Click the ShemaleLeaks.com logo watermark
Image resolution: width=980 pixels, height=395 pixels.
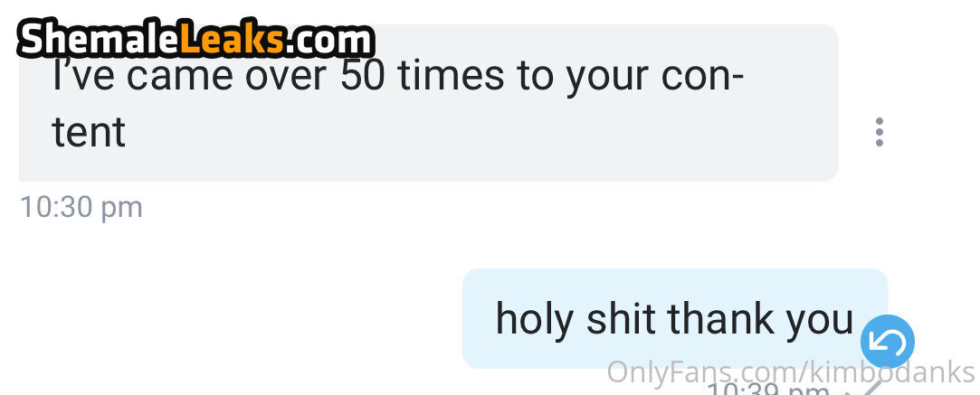pyautogui.click(x=195, y=41)
